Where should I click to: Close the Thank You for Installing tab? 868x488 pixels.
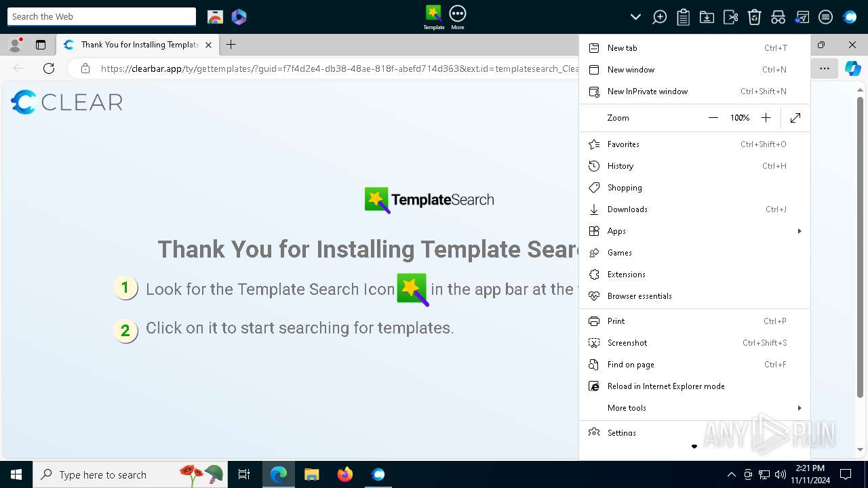pyautogui.click(x=208, y=45)
